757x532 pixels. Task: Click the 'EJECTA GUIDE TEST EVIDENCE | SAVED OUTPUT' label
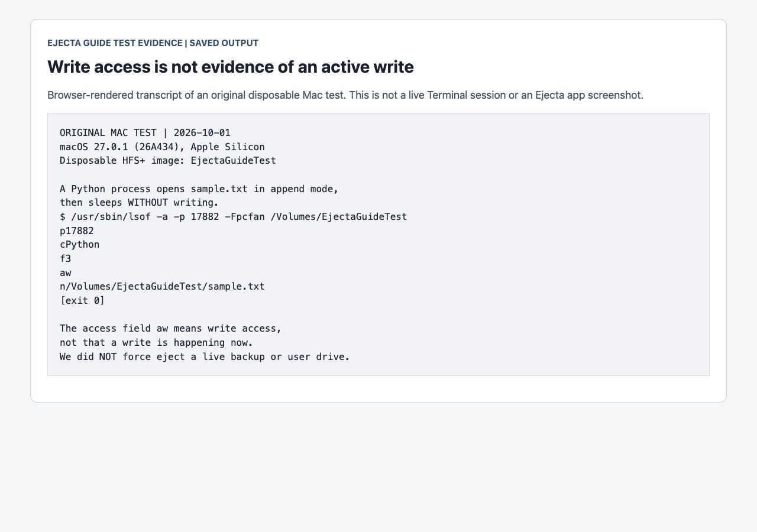point(153,43)
